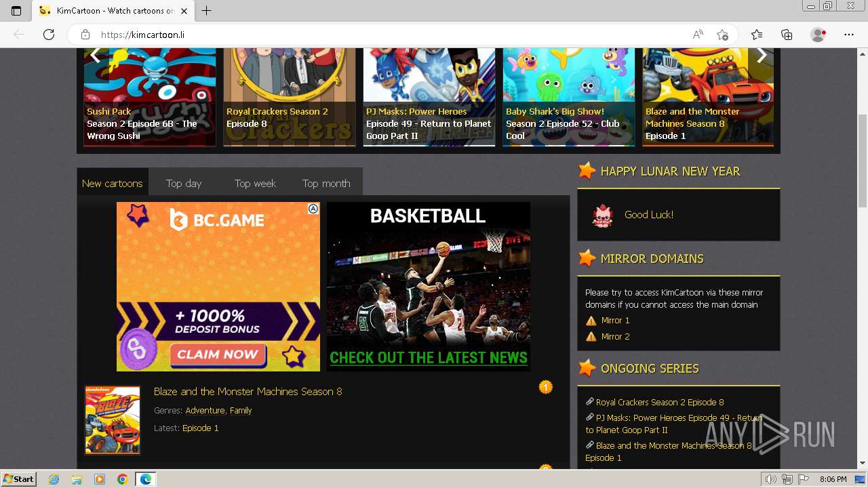The image size is (868, 488).
Task: Open the Mirror 2 link
Action: (x=615, y=336)
